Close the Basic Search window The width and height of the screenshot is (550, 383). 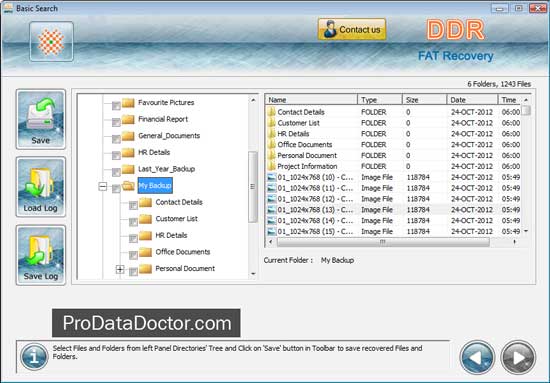[538, 8]
